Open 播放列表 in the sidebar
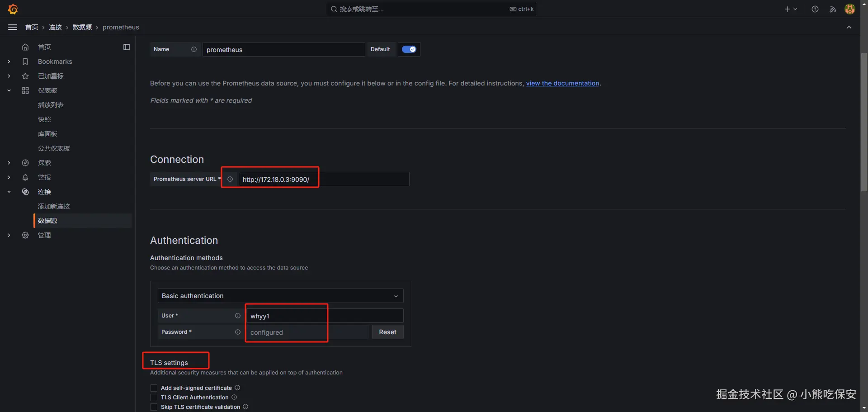 pos(51,105)
